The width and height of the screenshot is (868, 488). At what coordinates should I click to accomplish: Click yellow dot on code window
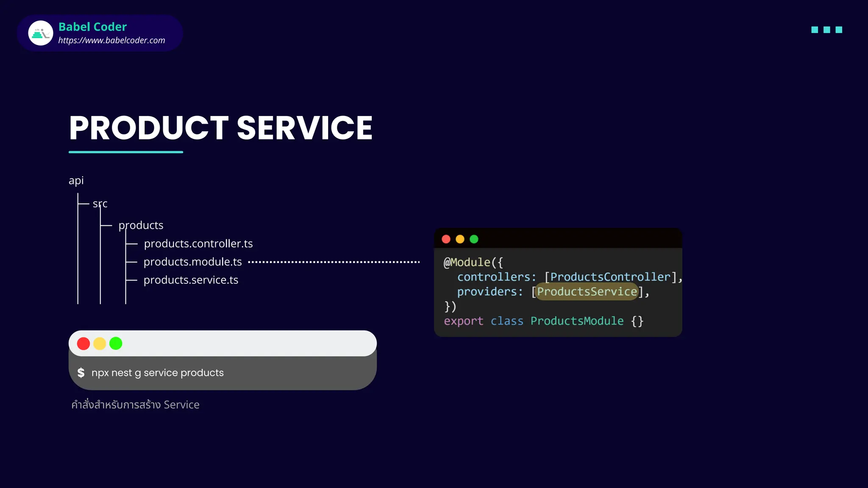pos(460,239)
